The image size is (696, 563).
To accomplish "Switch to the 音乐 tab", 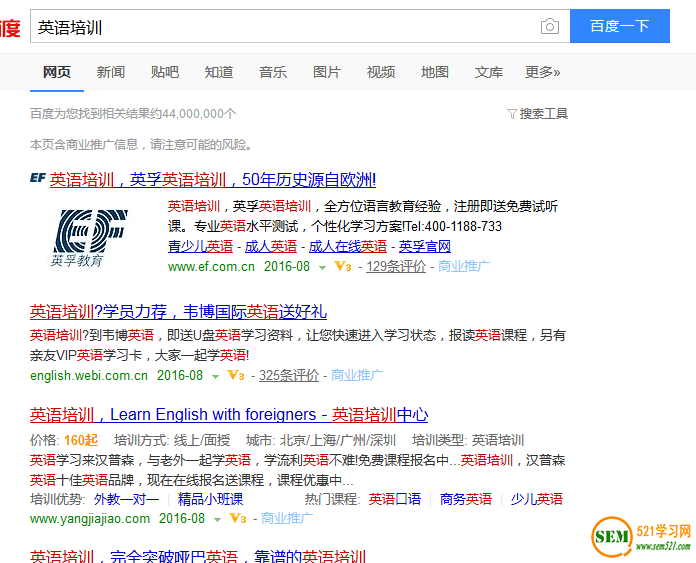I will click(273, 72).
